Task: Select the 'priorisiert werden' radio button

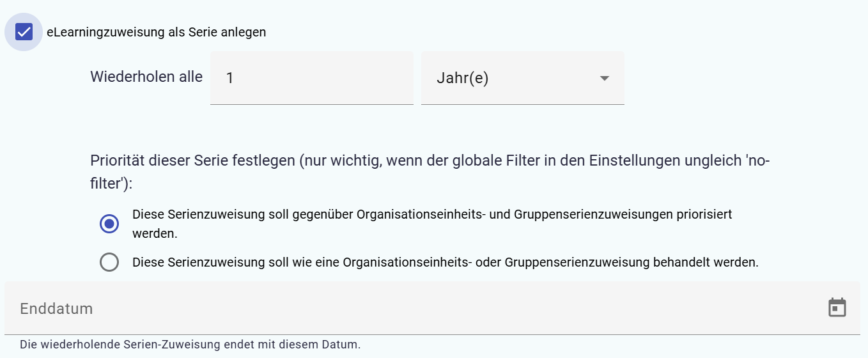Action: click(109, 224)
